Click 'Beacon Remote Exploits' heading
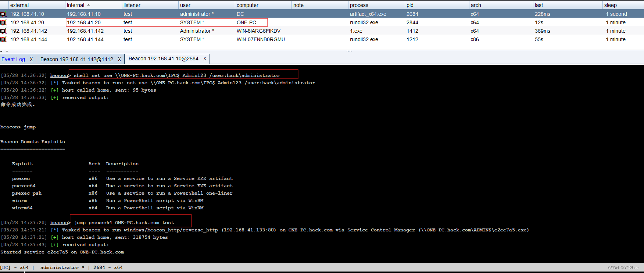Screen dimensions: 644x273 33,142
